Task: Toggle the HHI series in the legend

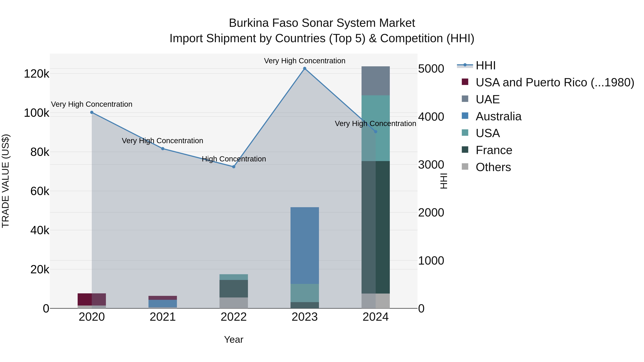Action: pyautogui.click(x=476, y=65)
